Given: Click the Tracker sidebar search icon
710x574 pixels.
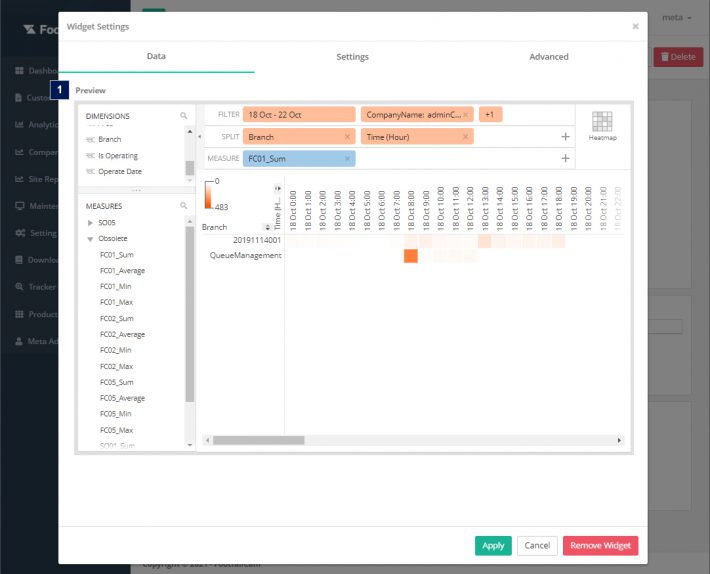Looking at the screenshot, I should (19, 287).
